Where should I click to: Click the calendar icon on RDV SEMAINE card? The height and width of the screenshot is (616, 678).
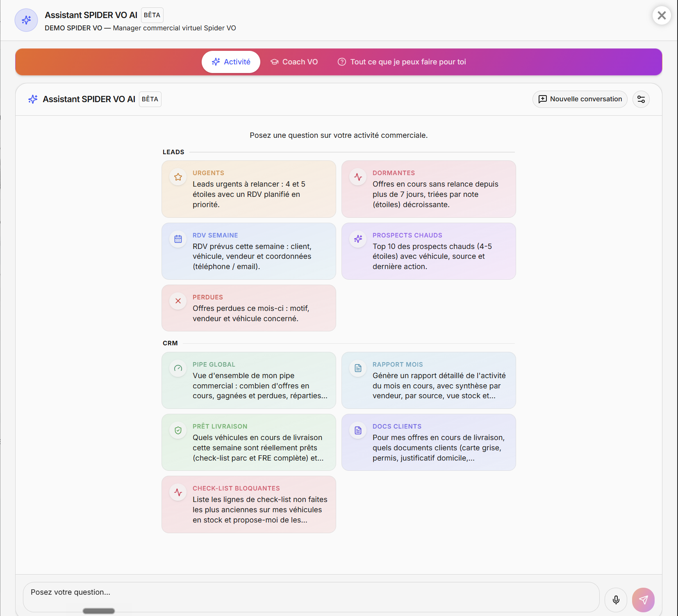click(x=178, y=239)
